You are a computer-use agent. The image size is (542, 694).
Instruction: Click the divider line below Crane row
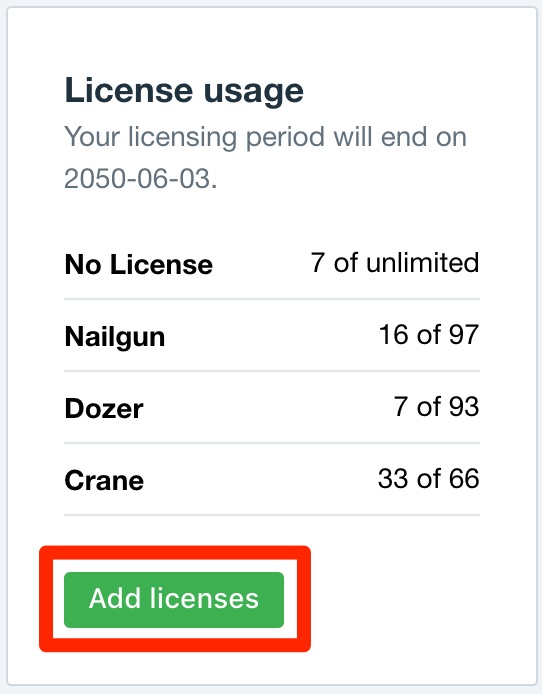pyautogui.click(x=272, y=515)
